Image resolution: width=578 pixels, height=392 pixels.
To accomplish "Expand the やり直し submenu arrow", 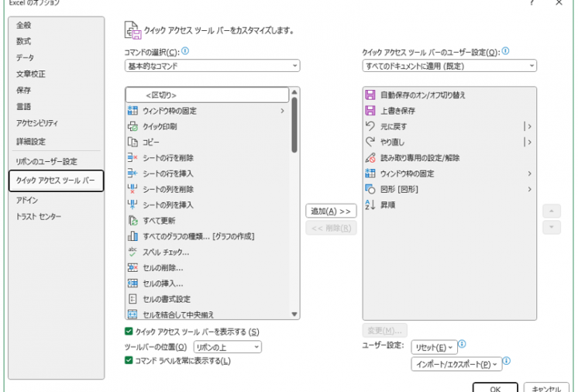I will pos(528,142).
